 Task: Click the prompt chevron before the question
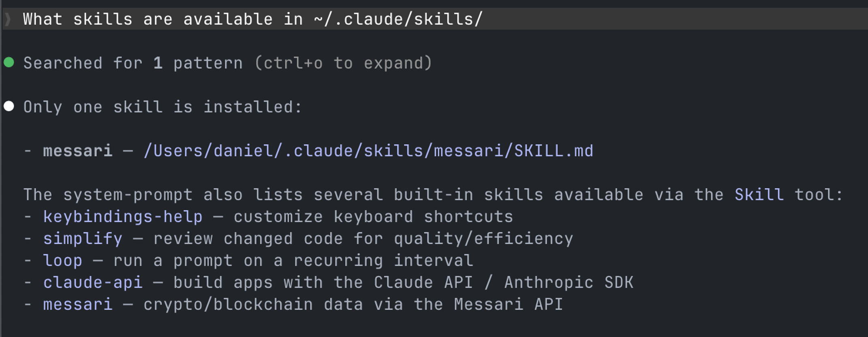8,19
